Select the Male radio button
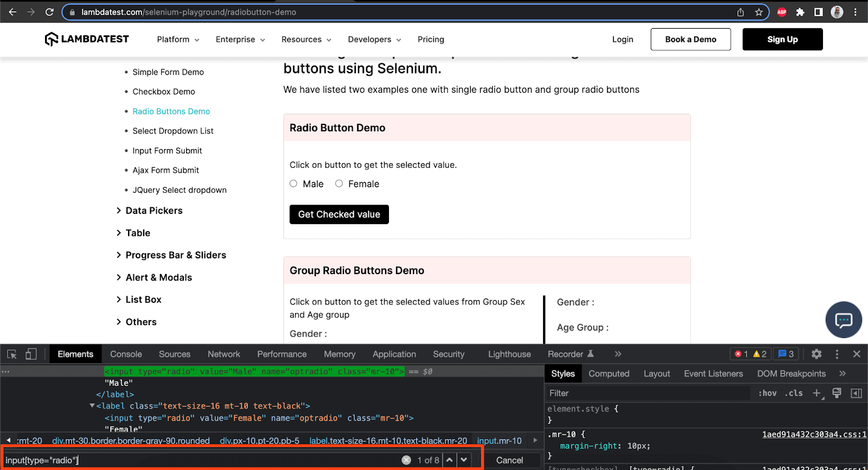This screenshot has height=470, width=868. 293,183
